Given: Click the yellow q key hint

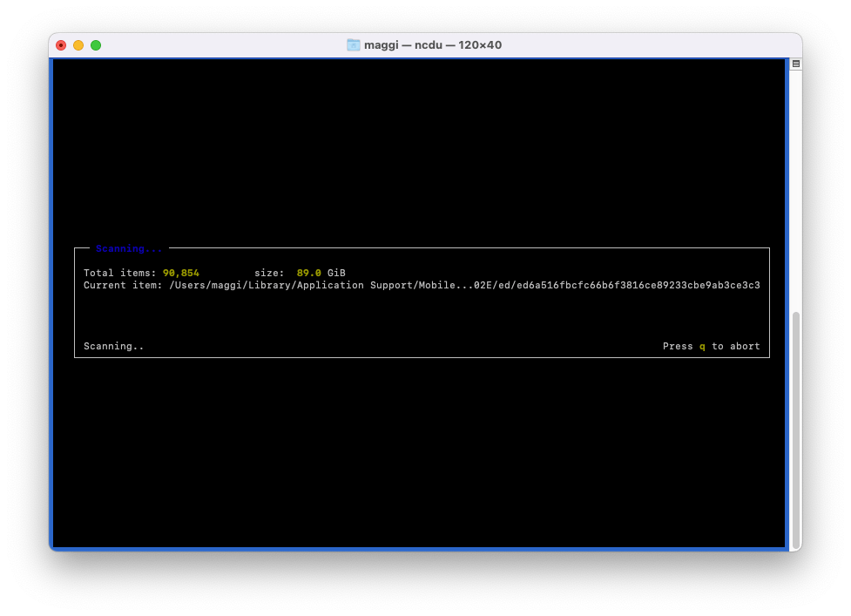Looking at the screenshot, I should [x=702, y=346].
